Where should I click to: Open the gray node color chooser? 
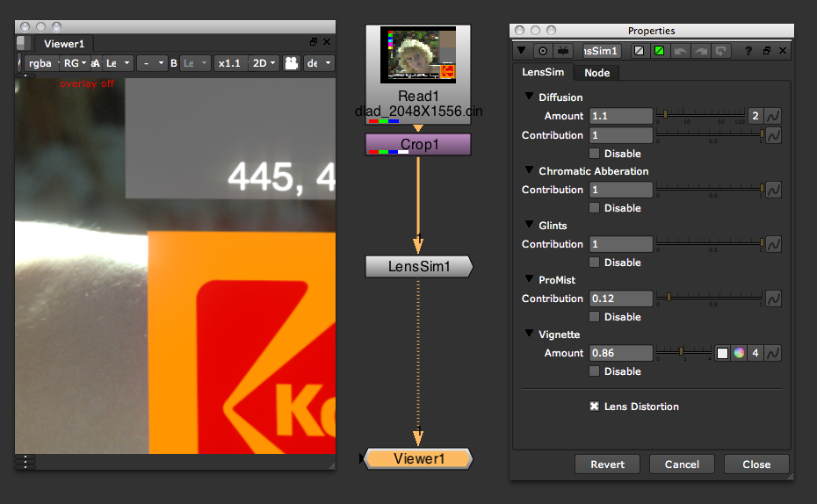click(x=640, y=51)
